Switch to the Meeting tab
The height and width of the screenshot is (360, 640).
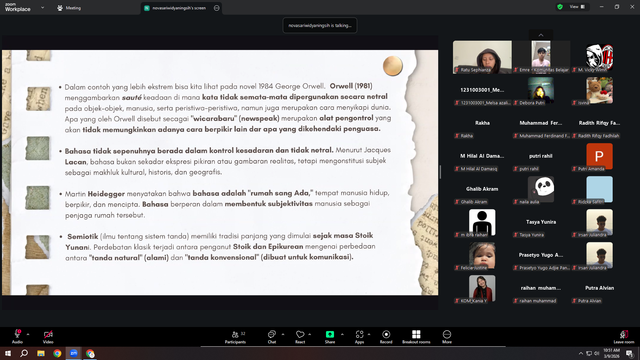[x=69, y=8]
